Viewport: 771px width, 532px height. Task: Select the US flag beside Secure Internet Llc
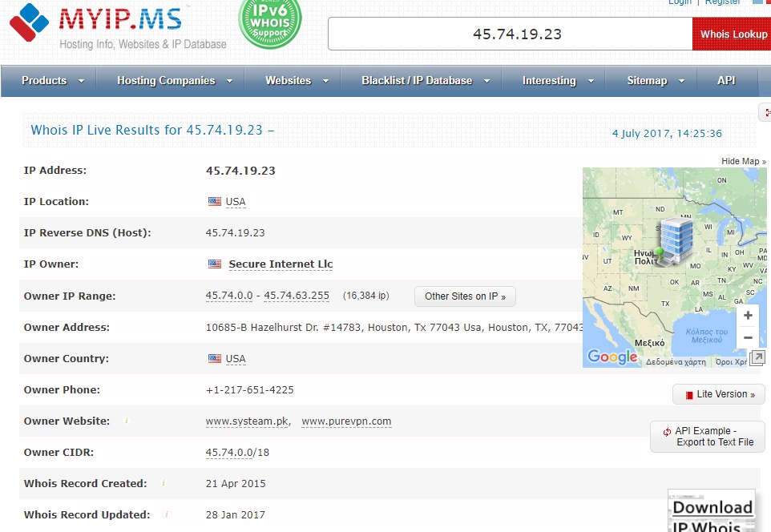(215, 264)
